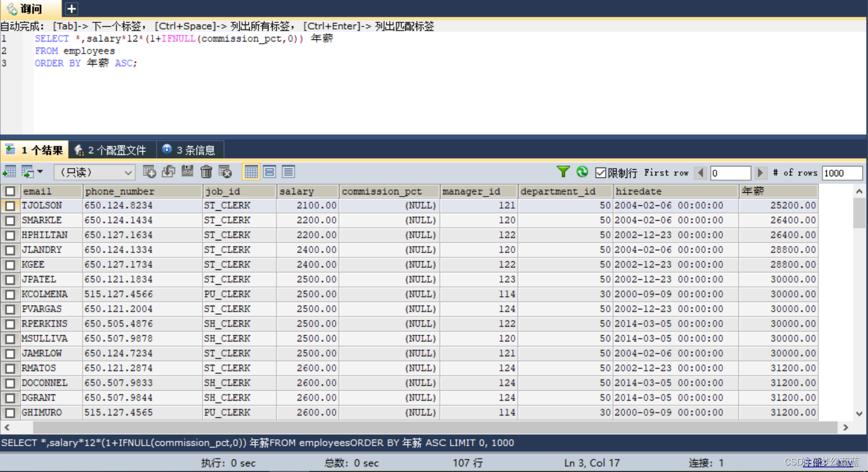Check the GHIMURO row checkbox

point(10,413)
